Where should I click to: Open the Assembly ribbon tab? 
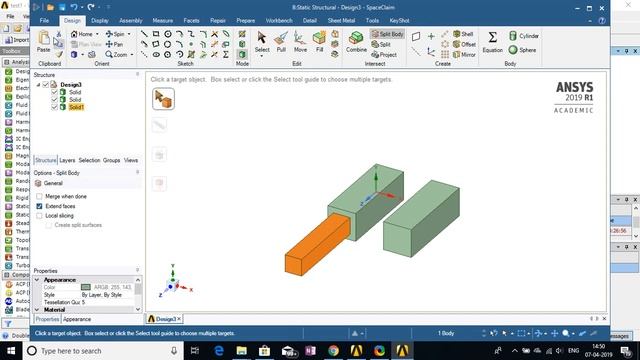click(131, 20)
